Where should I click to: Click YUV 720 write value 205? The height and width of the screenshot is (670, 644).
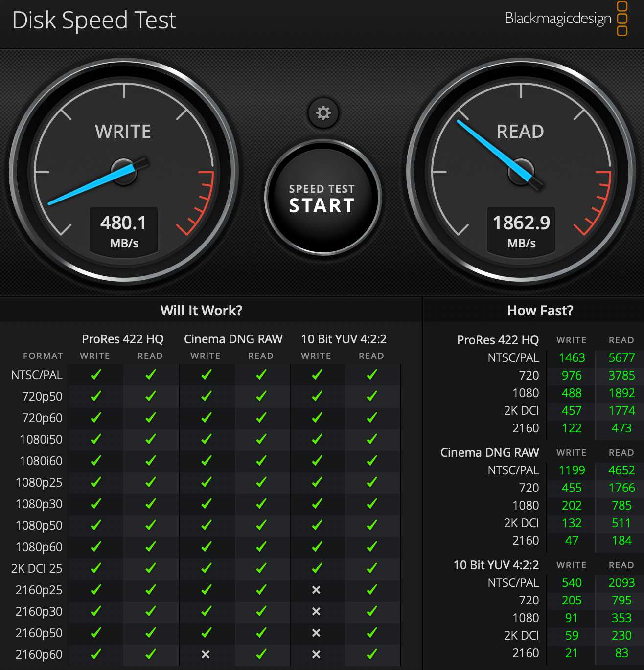[572, 600]
